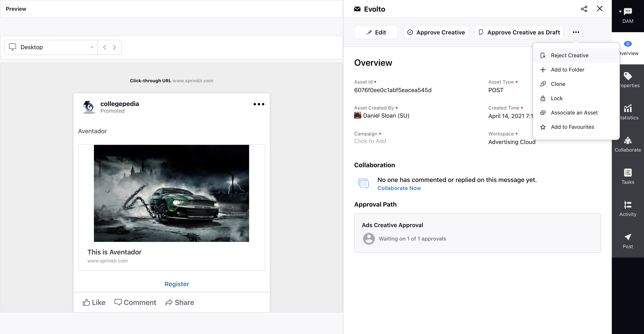This screenshot has width=644, height=334.
Task: Click the POST asset type value
Action: point(496,90)
